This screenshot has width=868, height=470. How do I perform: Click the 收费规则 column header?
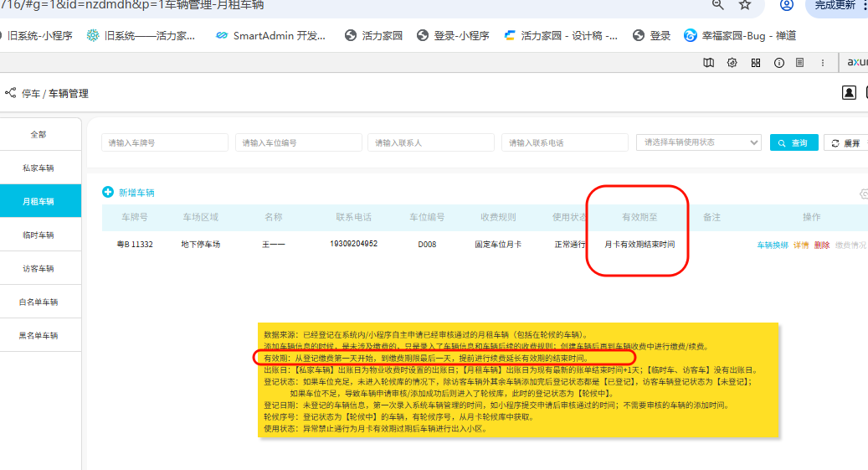coord(498,217)
